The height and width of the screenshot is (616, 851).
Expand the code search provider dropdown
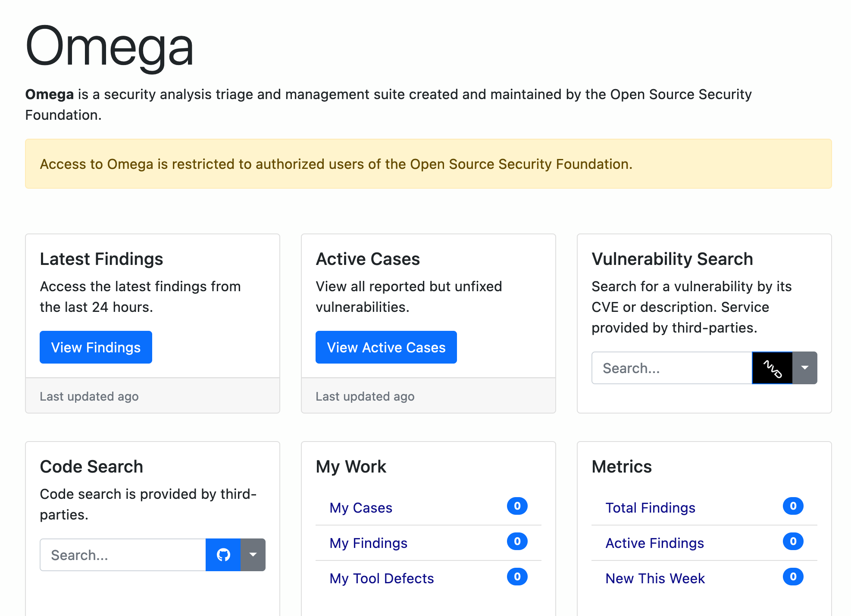pos(253,555)
